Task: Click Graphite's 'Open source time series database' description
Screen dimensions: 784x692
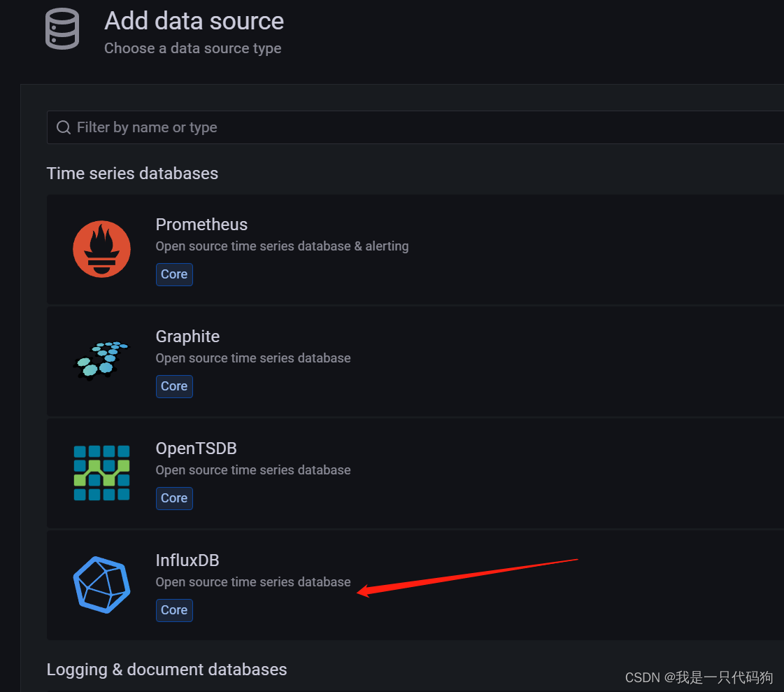Action: tap(253, 358)
